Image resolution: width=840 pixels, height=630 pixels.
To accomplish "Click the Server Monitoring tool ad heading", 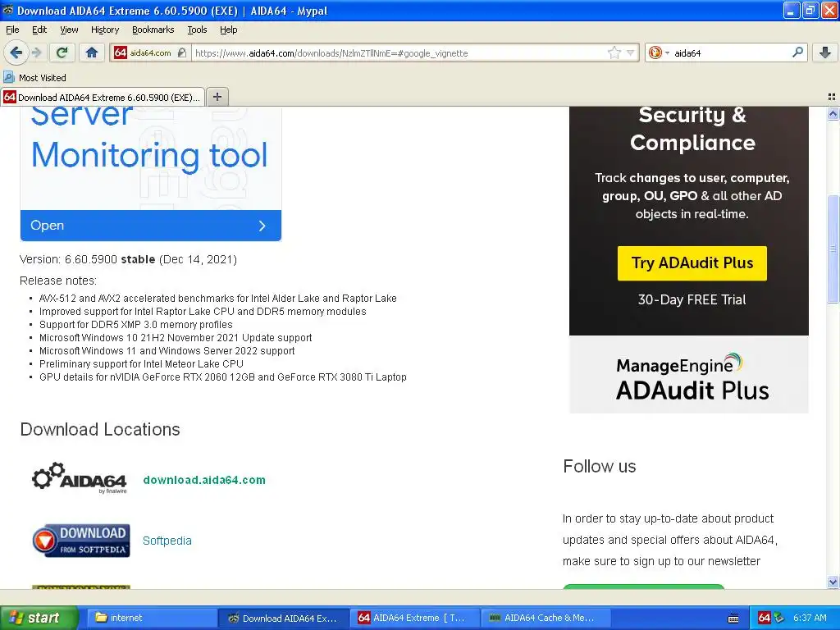I will (x=149, y=139).
